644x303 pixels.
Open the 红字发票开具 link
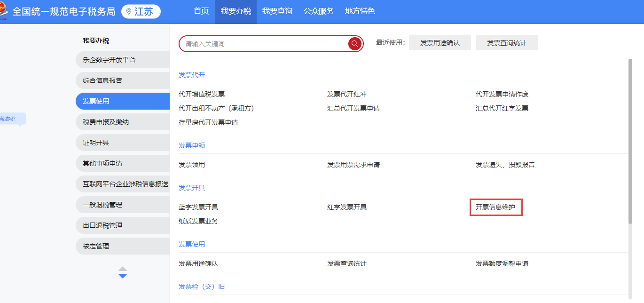[347, 207]
